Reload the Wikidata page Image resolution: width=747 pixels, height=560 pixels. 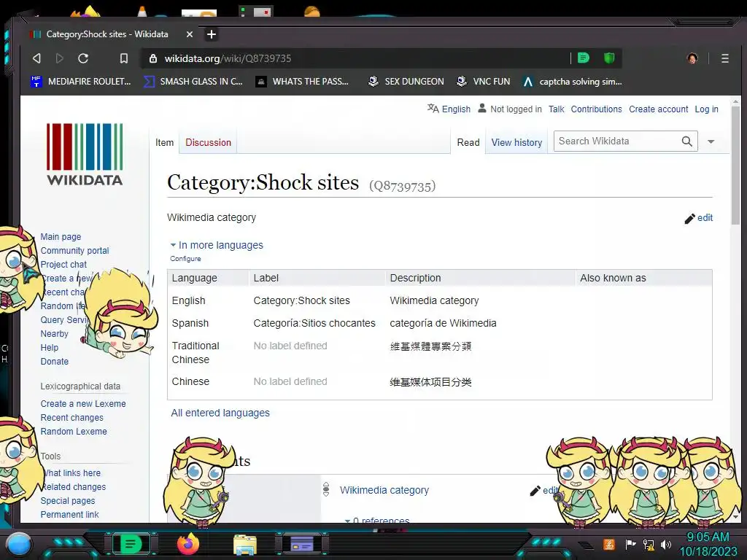(x=83, y=58)
